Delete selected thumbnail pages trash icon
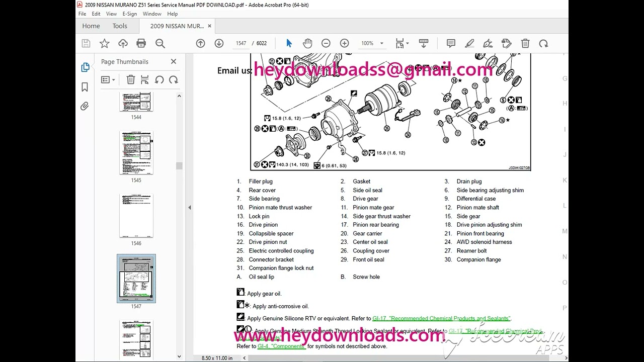 click(x=130, y=79)
